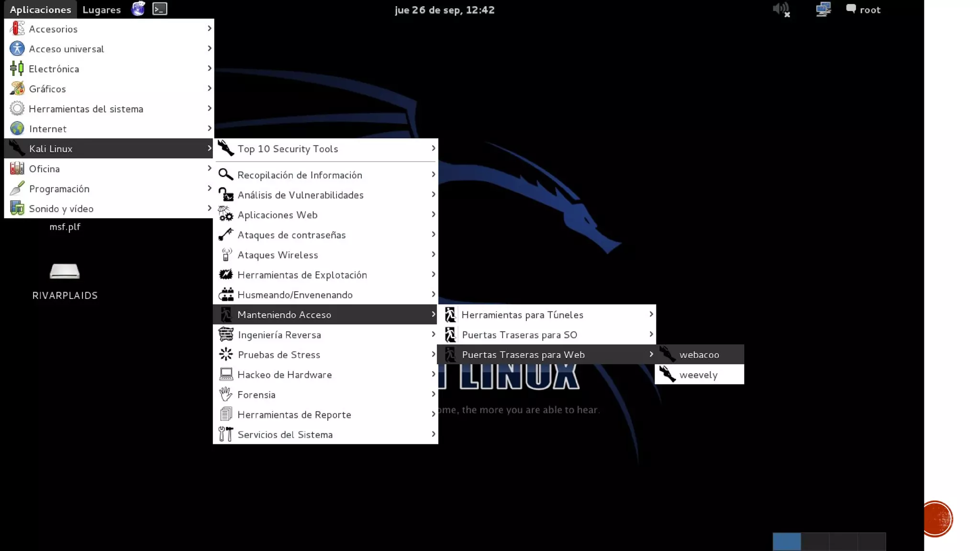
Task: Open the terminal launcher in top panel
Action: [159, 9]
